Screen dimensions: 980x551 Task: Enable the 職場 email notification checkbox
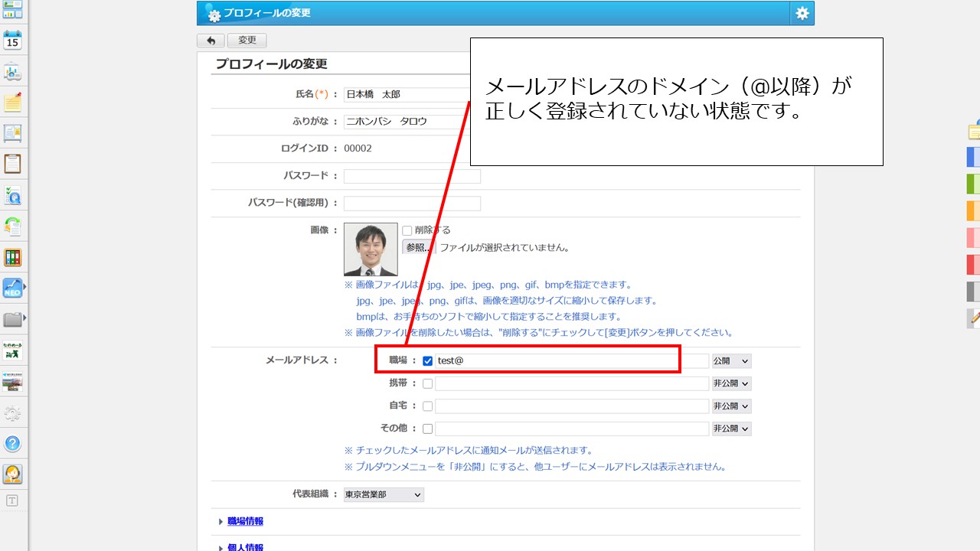(x=427, y=360)
